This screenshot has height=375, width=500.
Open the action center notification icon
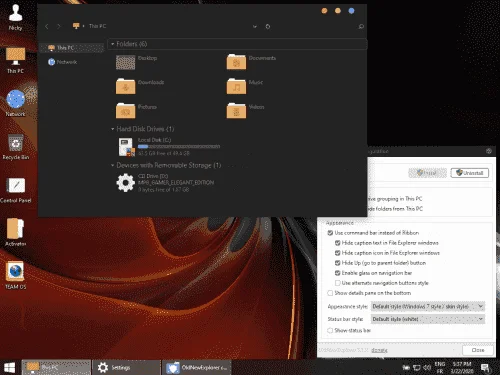pyautogui.click(x=485, y=368)
